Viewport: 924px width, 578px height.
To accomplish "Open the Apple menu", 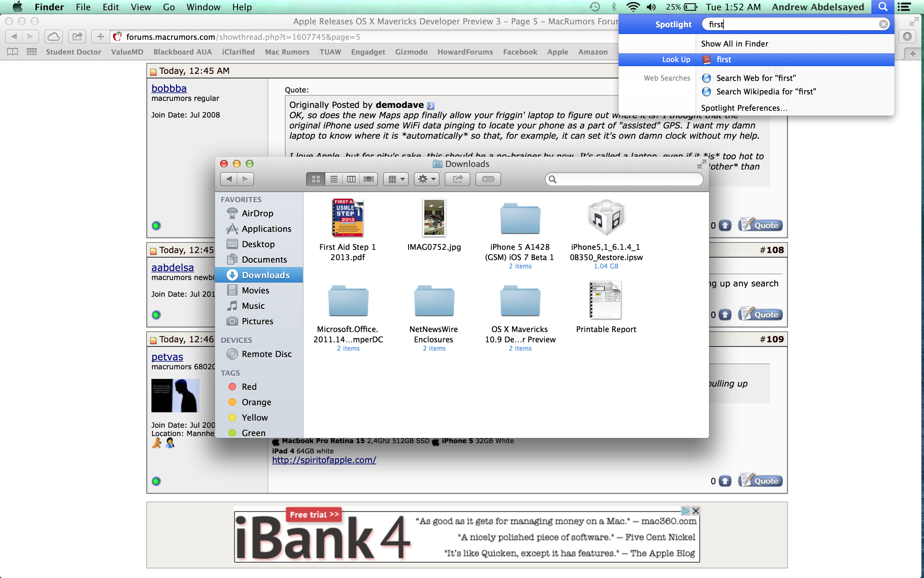I will pos(18,7).
